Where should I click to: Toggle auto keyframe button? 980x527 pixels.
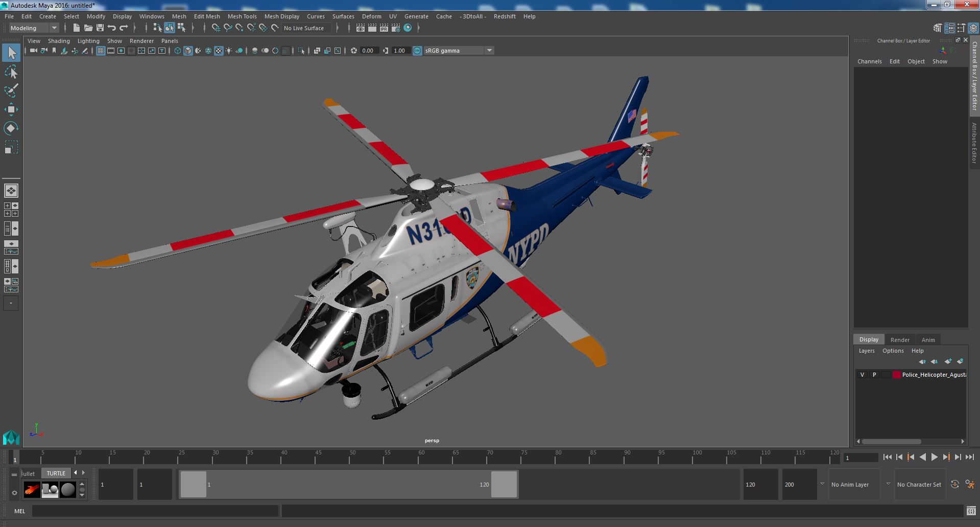954,484
